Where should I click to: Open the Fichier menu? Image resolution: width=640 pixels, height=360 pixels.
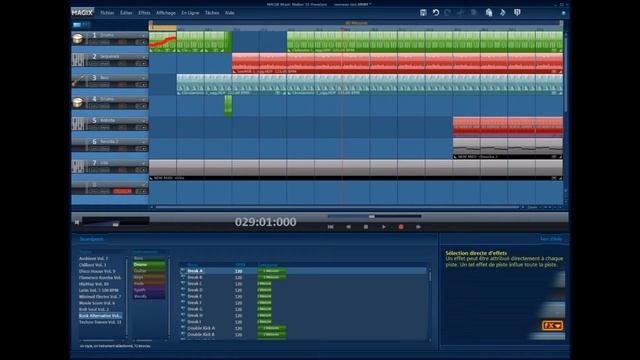click(107, 13)
